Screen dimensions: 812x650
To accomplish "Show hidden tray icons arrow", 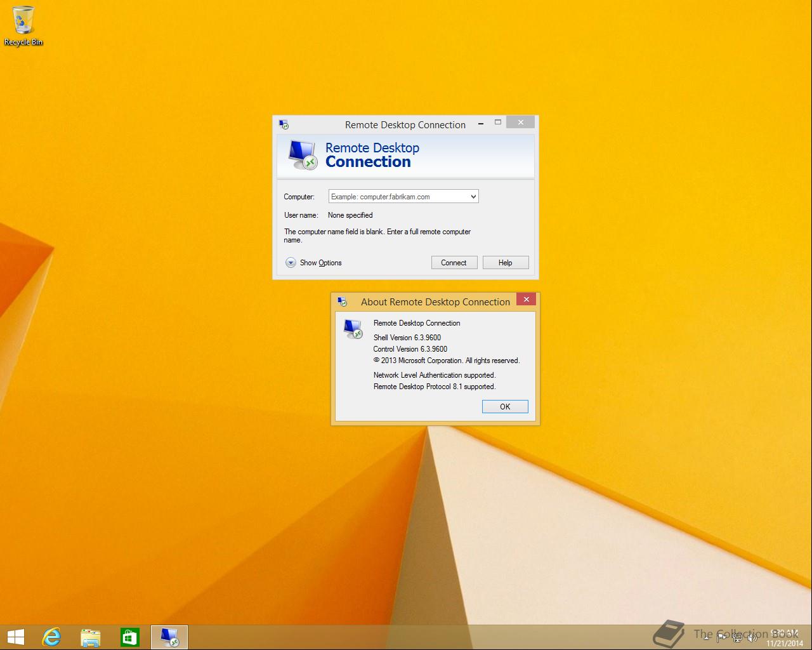I will point(706,638).
